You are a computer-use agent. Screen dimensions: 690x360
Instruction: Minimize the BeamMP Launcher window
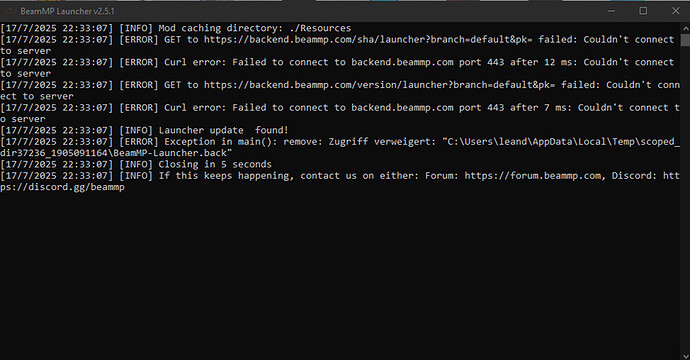tap(611, 11)
